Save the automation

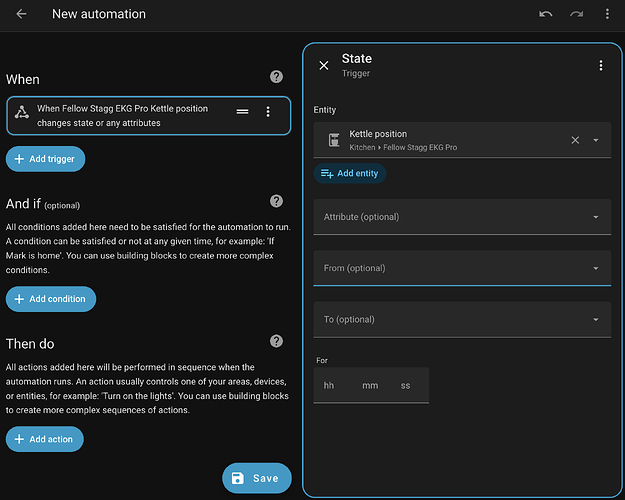(256, 478)
